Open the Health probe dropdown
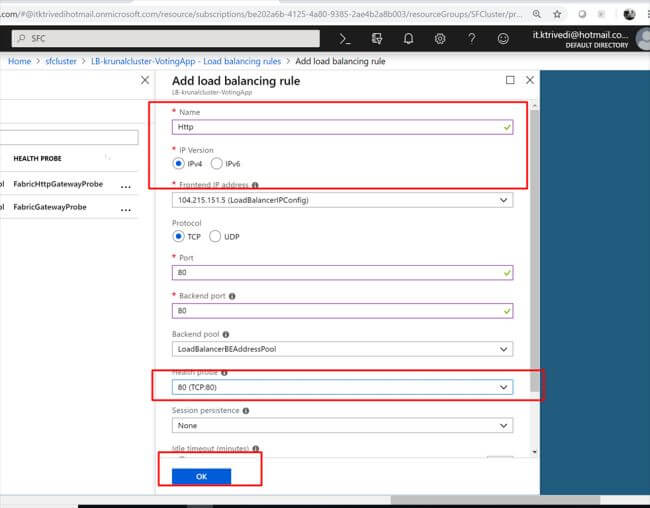The height and width of the screenshot is (508, 650). coord(342,387)
